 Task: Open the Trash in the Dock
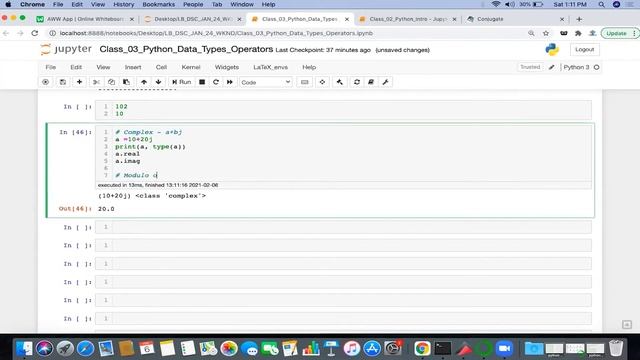(x=616, y=349)
